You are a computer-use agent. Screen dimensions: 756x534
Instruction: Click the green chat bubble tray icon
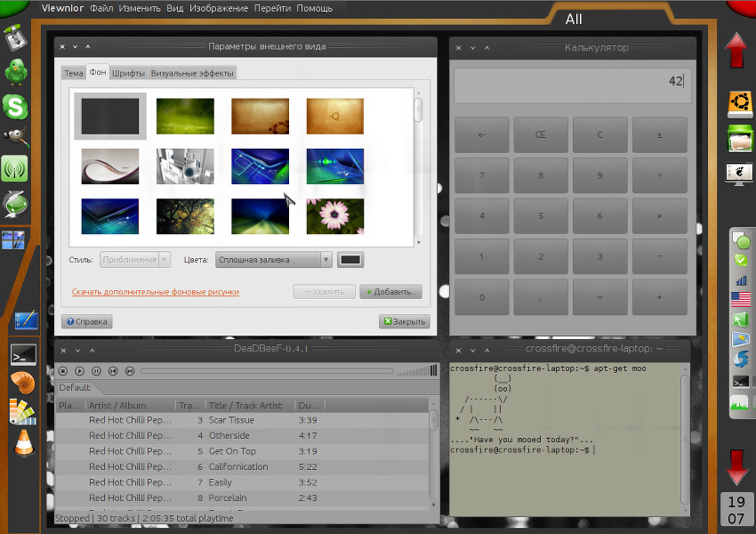pos(741,239)
